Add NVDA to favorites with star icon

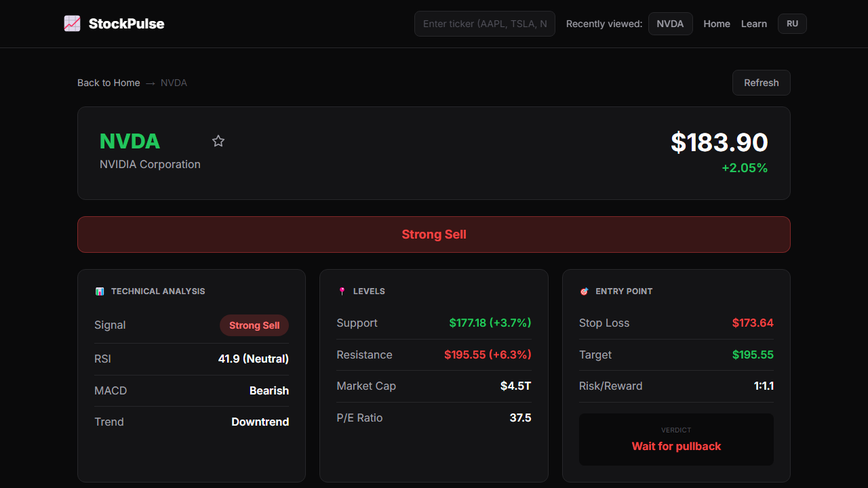(218, 141)
